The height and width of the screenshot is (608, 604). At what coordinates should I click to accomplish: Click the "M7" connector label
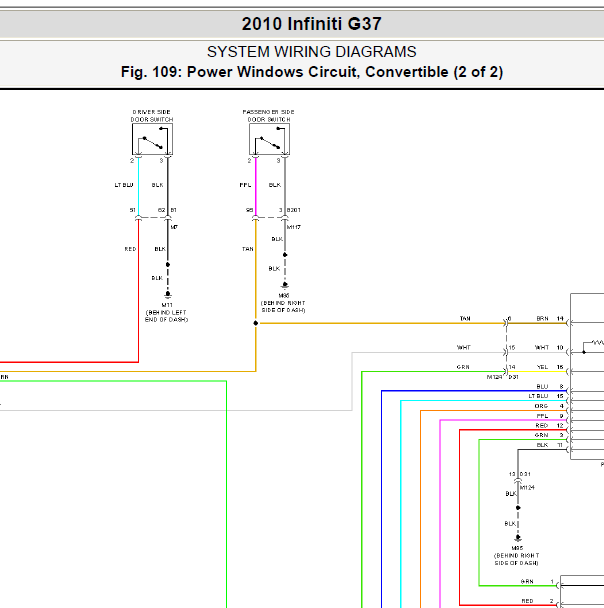[174, 227]
